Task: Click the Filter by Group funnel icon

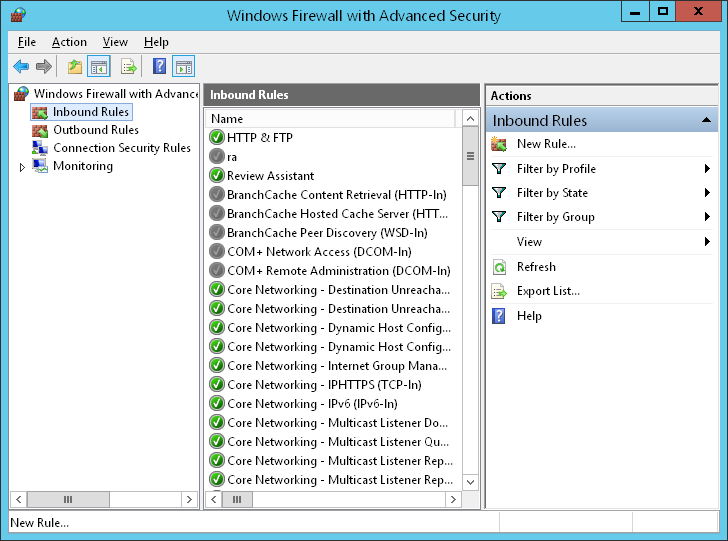Action: point(499,217)
